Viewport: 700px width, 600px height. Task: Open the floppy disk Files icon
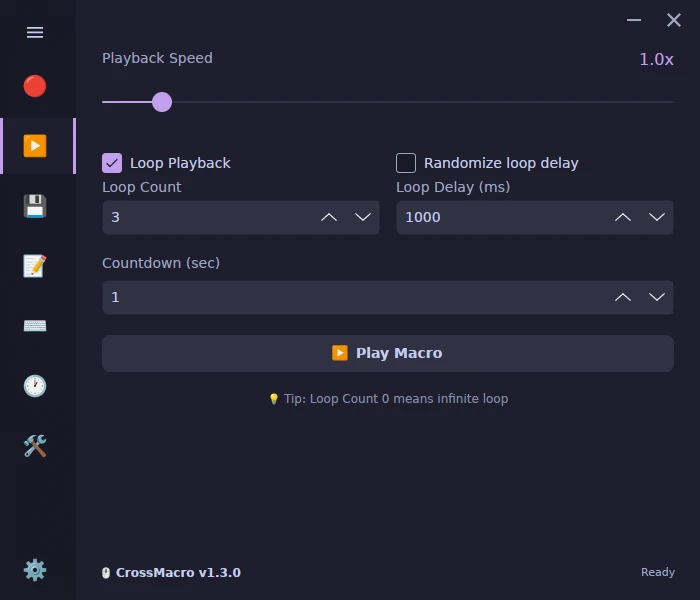point(35,206)
